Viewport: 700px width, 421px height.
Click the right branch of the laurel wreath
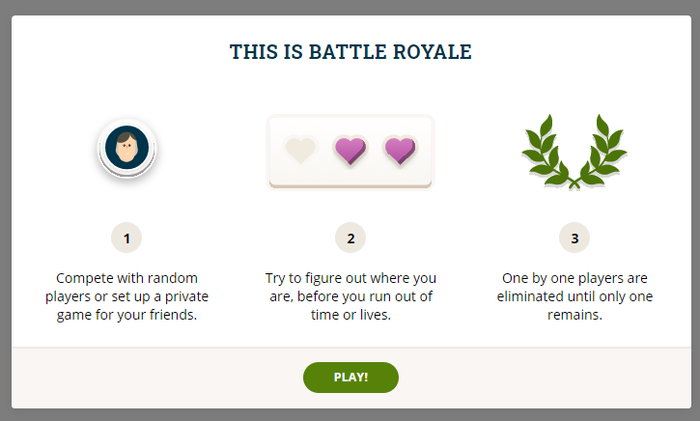click(602, 150)
